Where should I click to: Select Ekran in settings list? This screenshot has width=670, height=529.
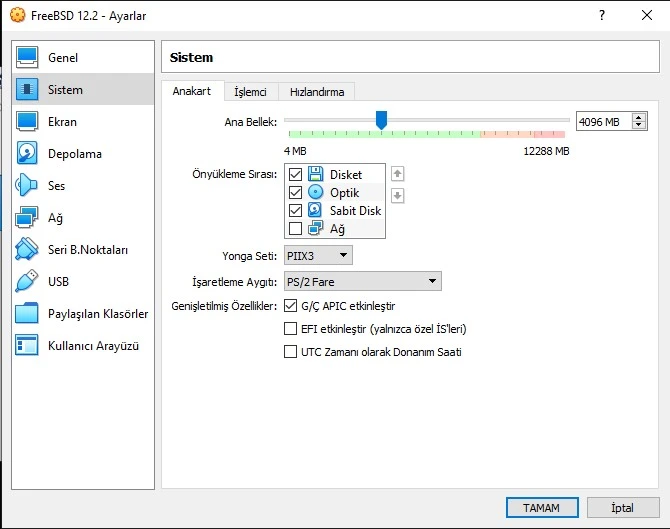click(83, 121)
